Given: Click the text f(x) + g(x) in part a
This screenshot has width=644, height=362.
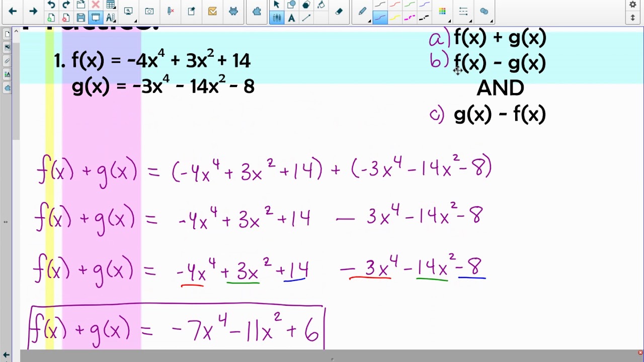Looking at the screenshot, I should (500, 38).
